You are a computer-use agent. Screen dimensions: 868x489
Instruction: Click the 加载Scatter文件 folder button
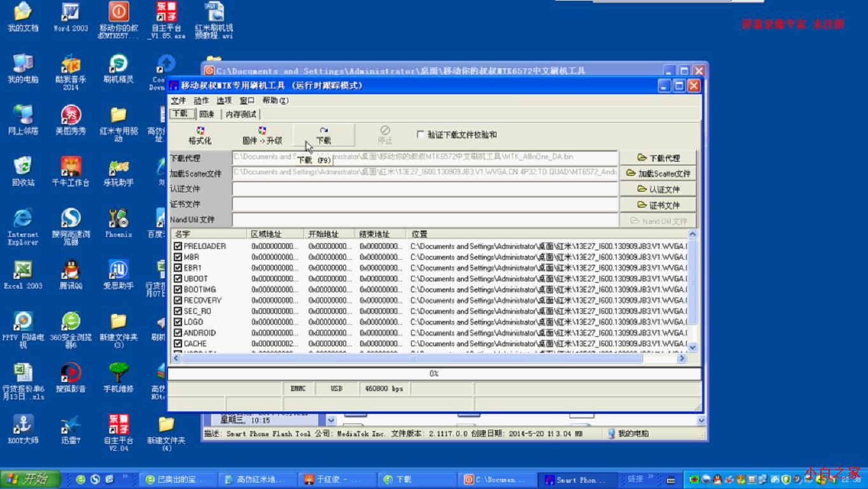tap(658, 173)
